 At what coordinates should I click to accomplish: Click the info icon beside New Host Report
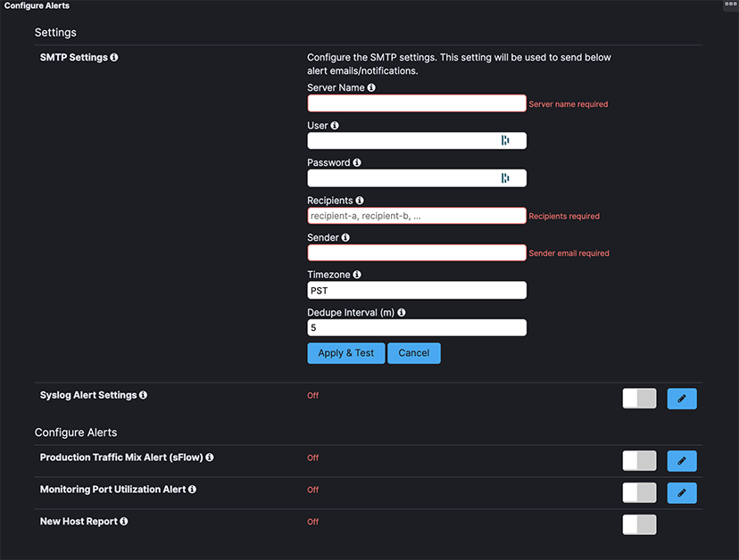click(x=124, y=522)
